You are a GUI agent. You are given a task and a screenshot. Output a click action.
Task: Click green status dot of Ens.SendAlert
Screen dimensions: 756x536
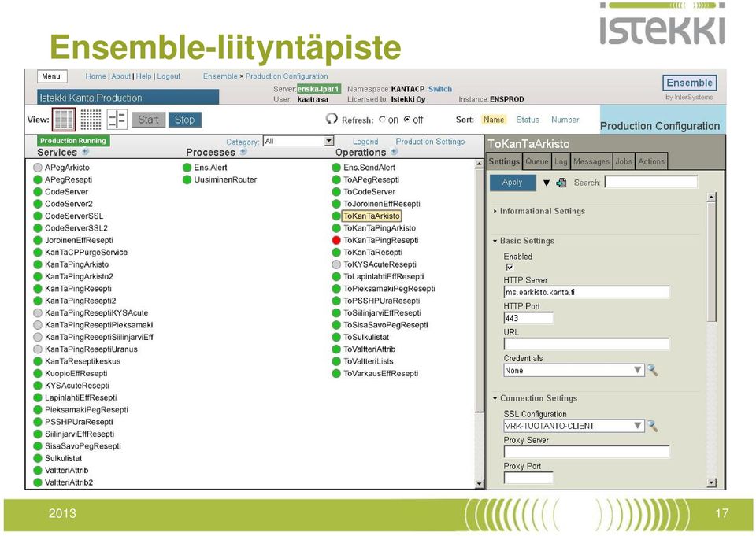point(336,168)
